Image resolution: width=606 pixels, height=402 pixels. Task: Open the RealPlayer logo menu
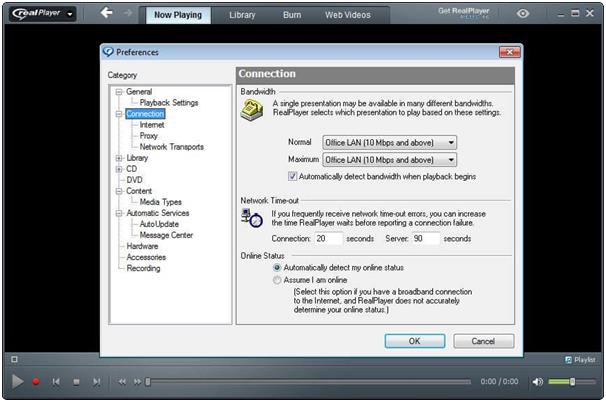(43, 14)
